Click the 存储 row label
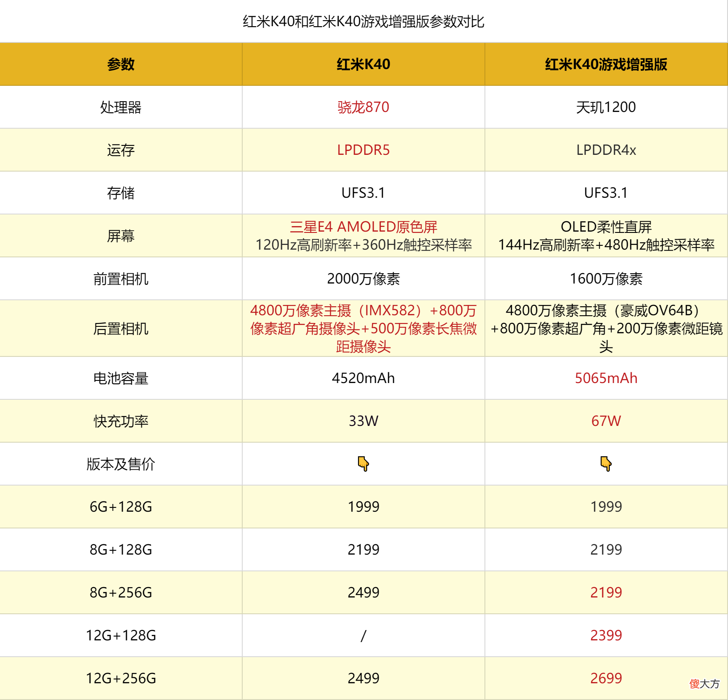The width and height of the screenshot is (728, 700). [121, 193]
